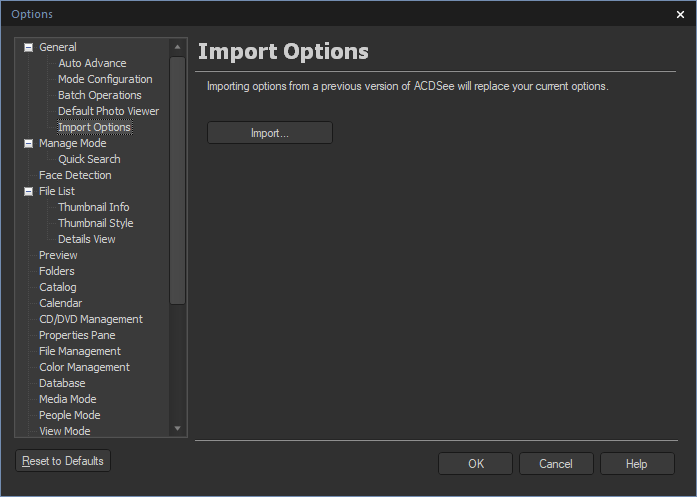697x497 pixels.
Task: Open Batch Operations settings
Action: (100, 95)
